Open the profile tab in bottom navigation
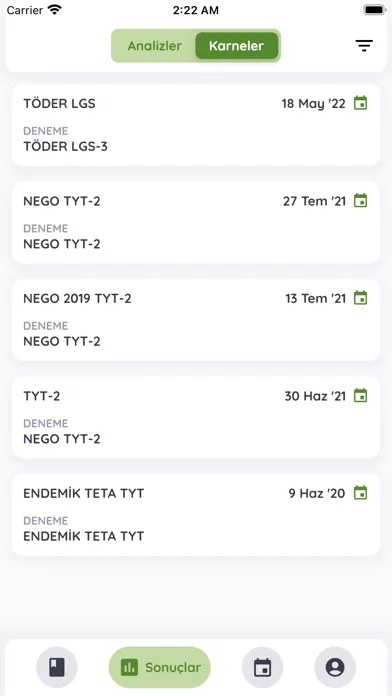 tap(335, 667)
